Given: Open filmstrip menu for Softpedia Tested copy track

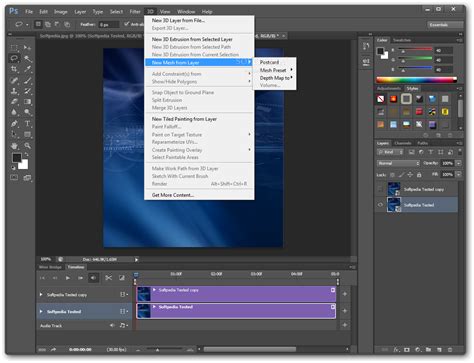Looking at the screenshot, I should click(x=124, y=294).
